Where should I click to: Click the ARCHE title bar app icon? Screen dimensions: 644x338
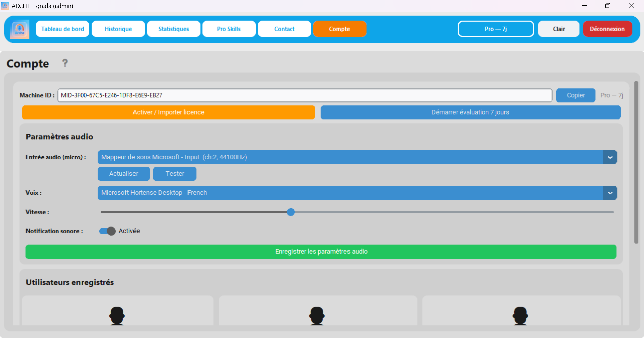pyautogui.click(x=5, y=6)
